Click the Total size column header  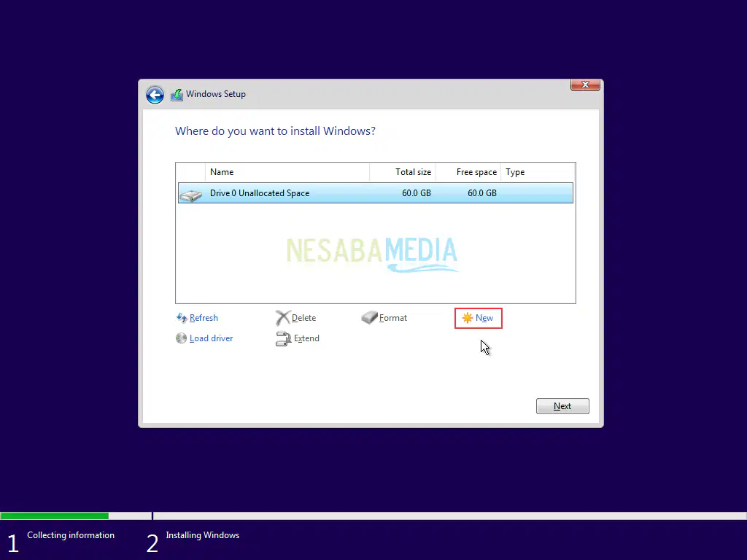point(403,172)
